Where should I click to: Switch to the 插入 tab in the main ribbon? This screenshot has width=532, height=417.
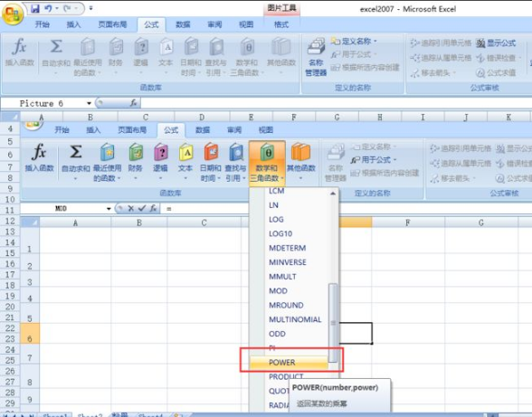[x=73, y=24]
